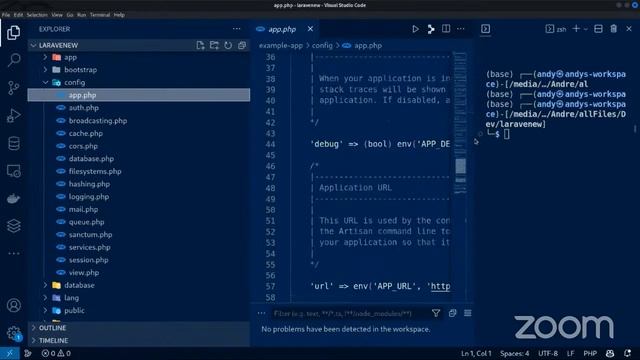Collapse all in the Problems panel
The height and width of the screenshot is (360, 640).
452,313
